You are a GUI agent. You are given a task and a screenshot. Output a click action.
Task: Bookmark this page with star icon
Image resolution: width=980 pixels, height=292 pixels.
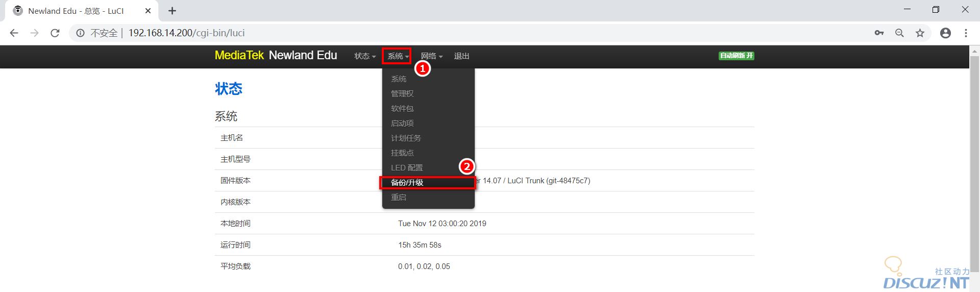(x=920, y=33)
